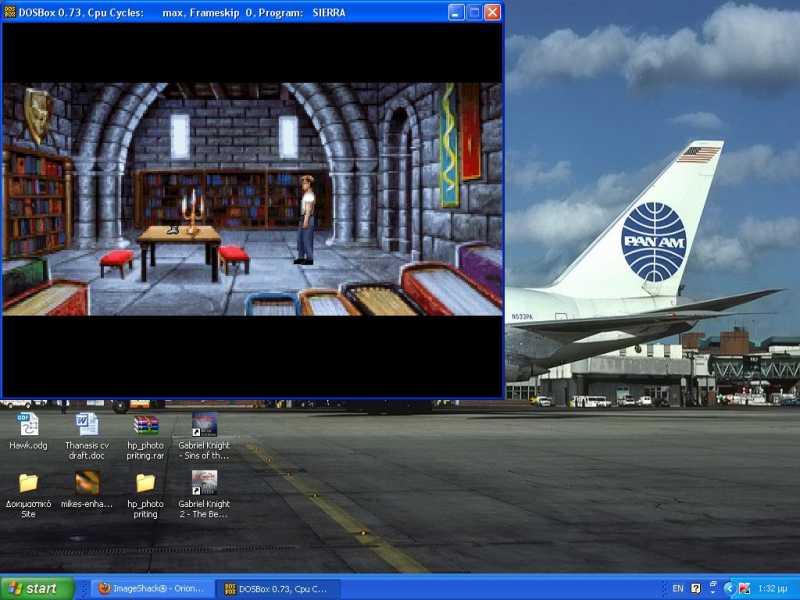This screenshot has height=600, width=800.
Task: Open the Hawk.odg desktop file
Action: 28,425
